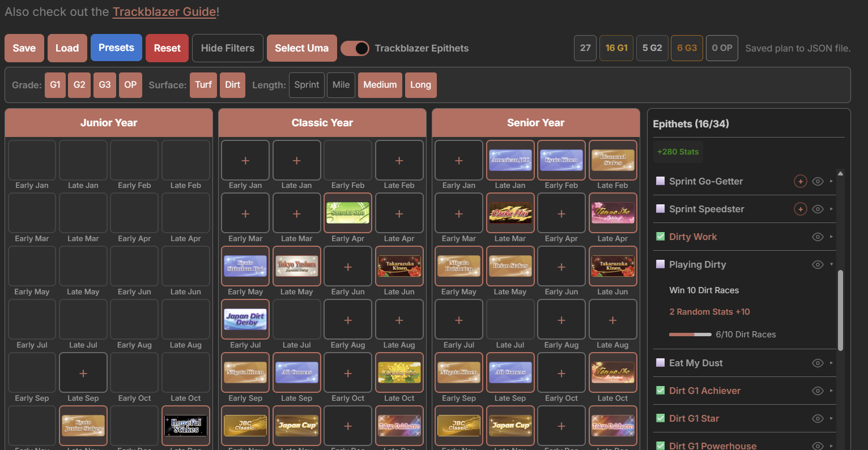
Task: Add a race to Junior Year Late Sep
Action: point(83,372)
